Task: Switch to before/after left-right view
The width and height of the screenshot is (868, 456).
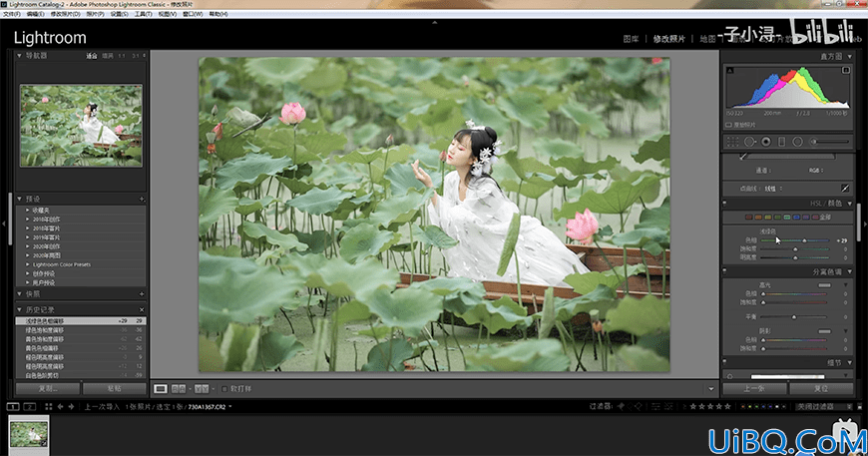Action: click(x=179, y=389)
